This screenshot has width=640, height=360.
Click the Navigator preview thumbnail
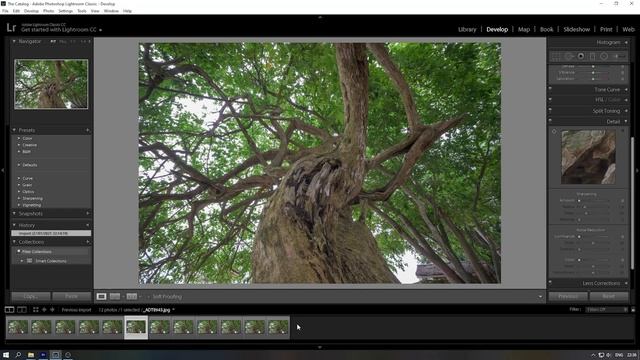51,84
